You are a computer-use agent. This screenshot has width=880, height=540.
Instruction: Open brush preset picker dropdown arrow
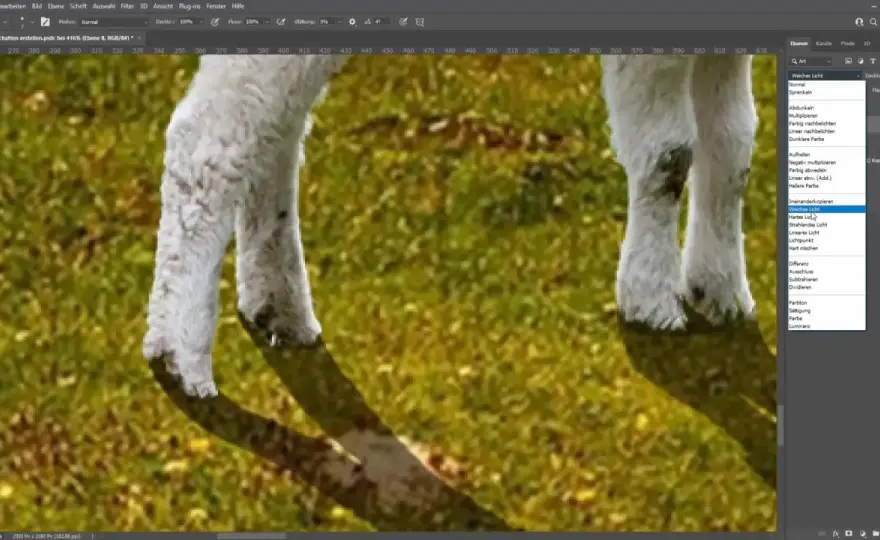click(x=33, y=22)
